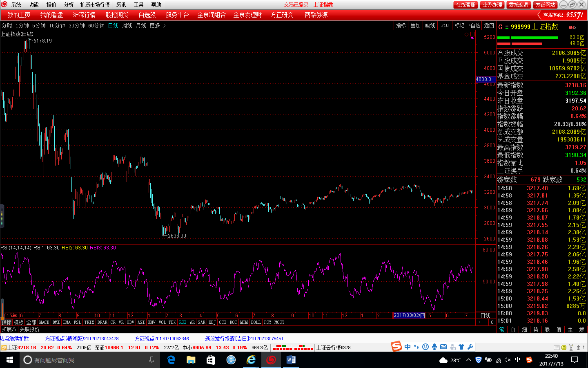Select 分时 timeframe
Screen dimensions: 588x368
coord(7,25)
